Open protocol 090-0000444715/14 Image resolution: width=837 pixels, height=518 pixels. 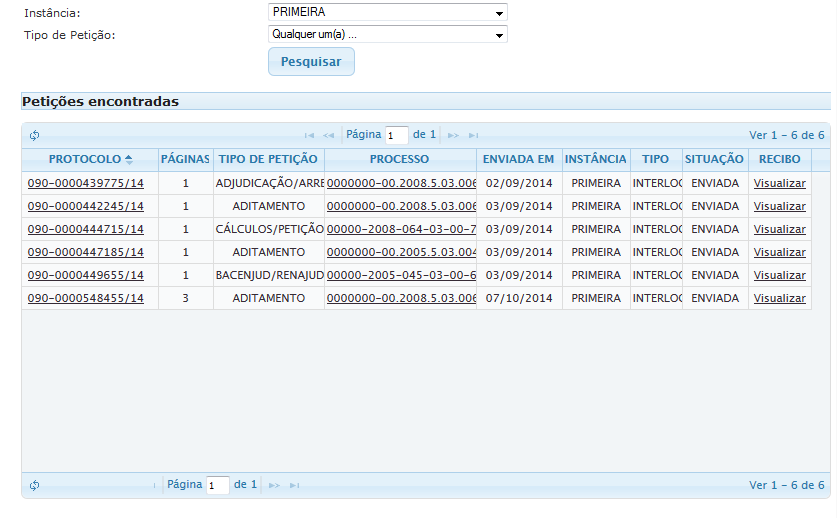pyautogui.click(x=85, y=229)
